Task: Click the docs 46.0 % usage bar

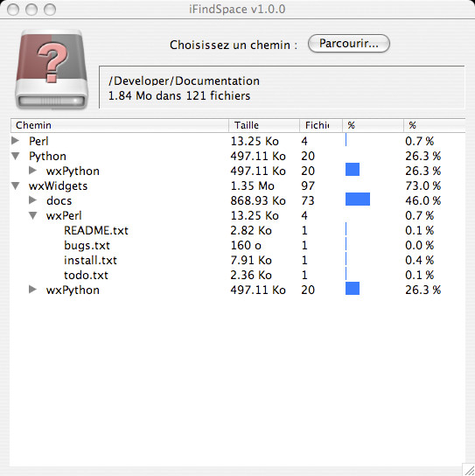Action: pos(358,199)
